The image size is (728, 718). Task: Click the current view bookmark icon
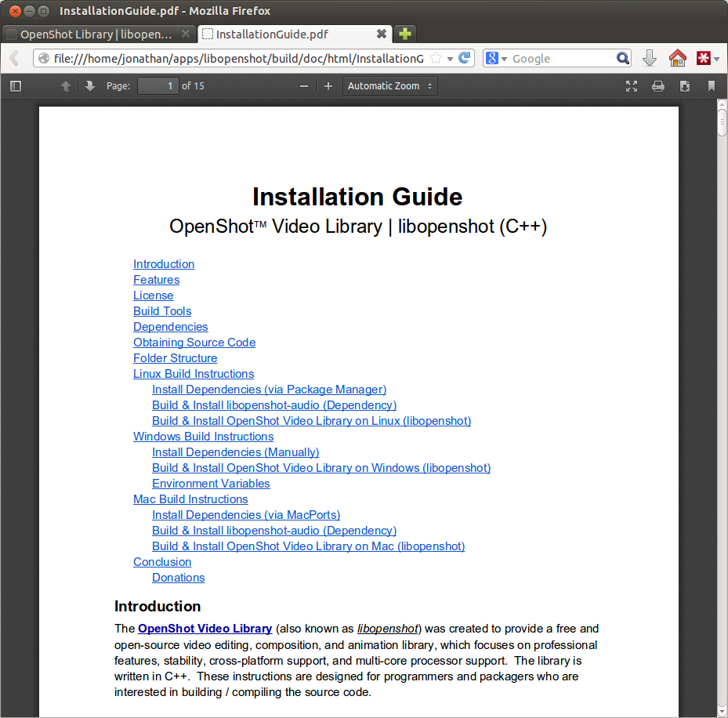pos(712,86)
